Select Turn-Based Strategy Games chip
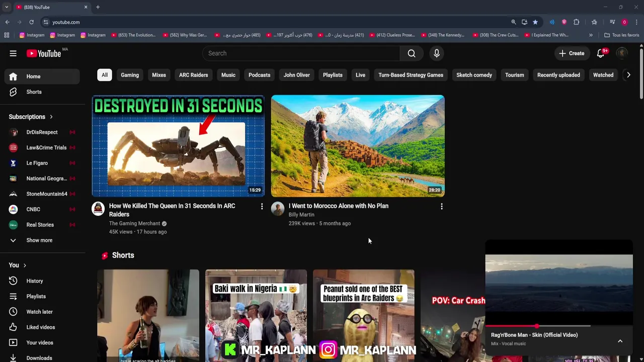 point(411,75)
